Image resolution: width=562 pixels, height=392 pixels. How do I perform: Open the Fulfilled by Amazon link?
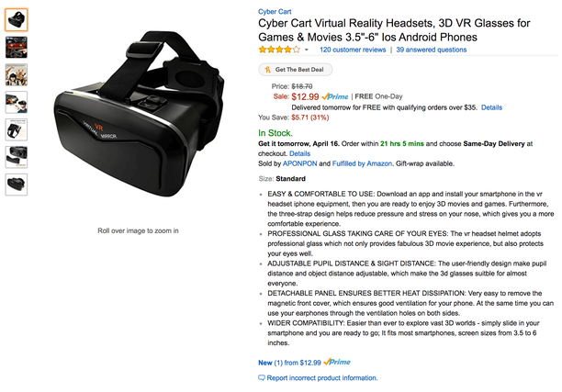(x=362, y=163)
